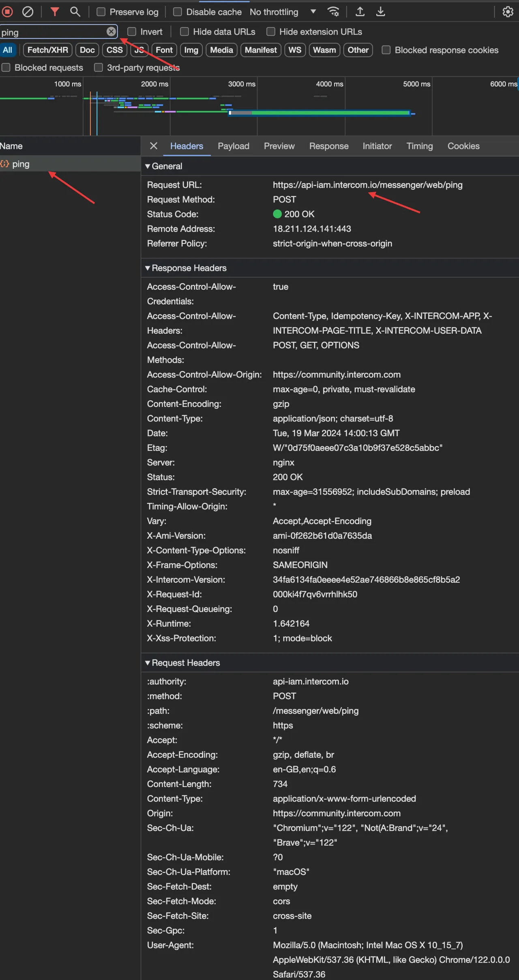The image size is (519, 980).
Task: Filter by Doc requests
Action: click(87, 50)
